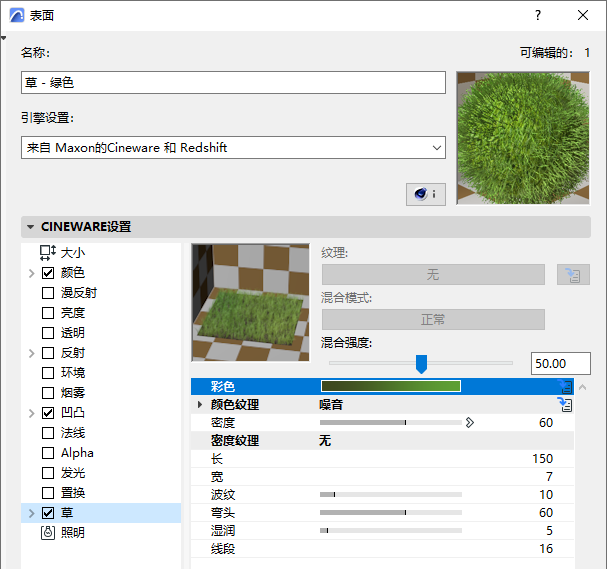Click the load icon on 颜色纹理 row
The image size is (607, 569).
(566, 404)
